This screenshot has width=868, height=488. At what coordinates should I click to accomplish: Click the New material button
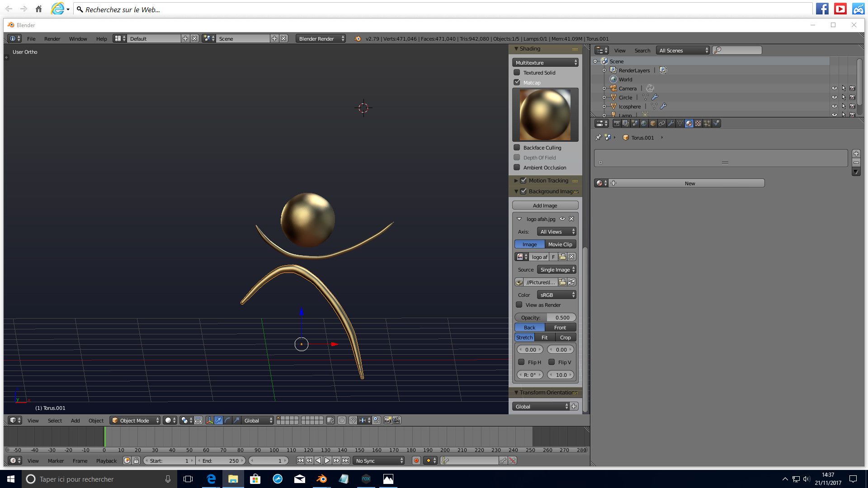(689, 183)
